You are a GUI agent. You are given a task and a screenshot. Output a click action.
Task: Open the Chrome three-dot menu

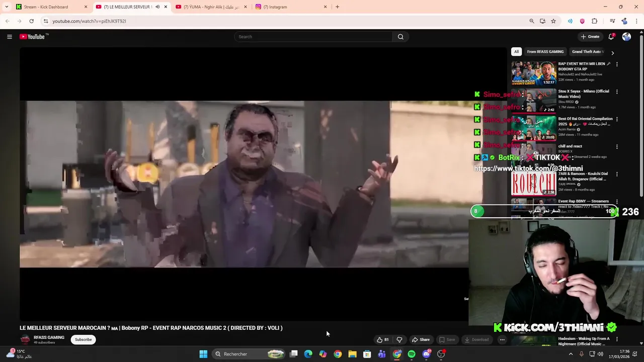(x=637, y=21)
